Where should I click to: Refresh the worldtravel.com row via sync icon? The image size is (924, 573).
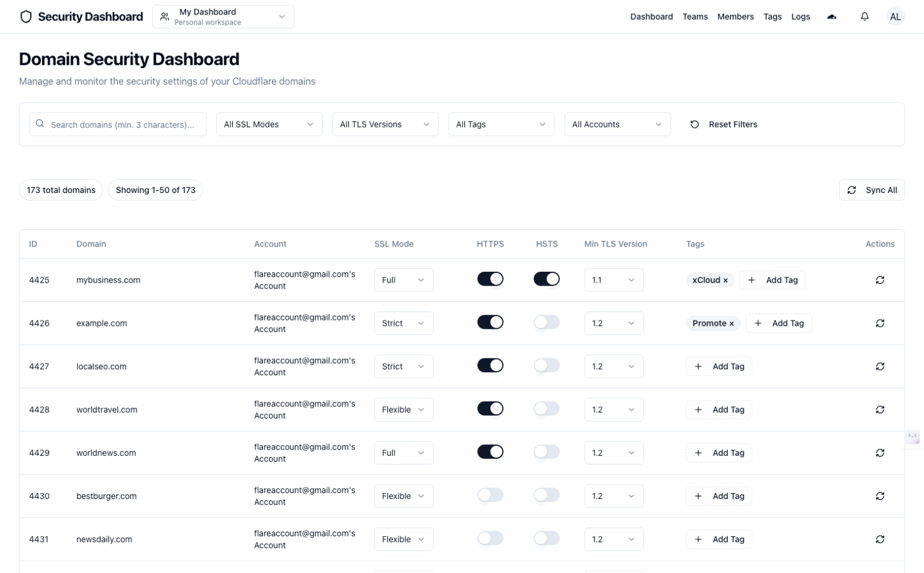click(x=879, y=410)
